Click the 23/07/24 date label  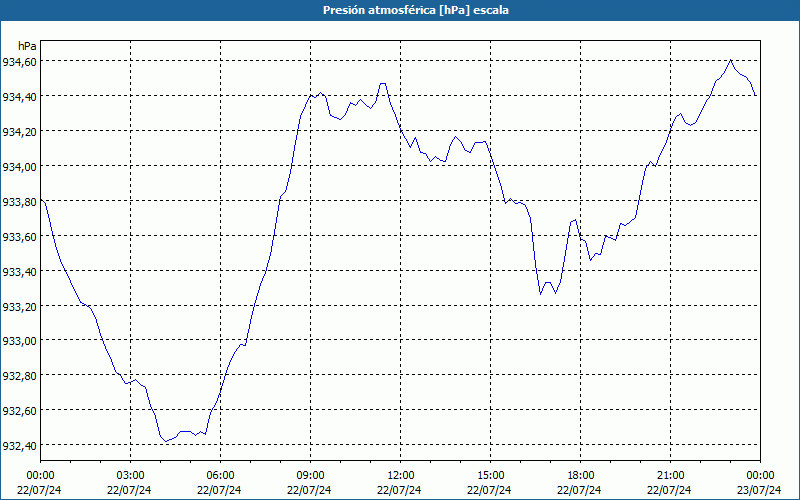pyautogui.click(x=759, y=490)
